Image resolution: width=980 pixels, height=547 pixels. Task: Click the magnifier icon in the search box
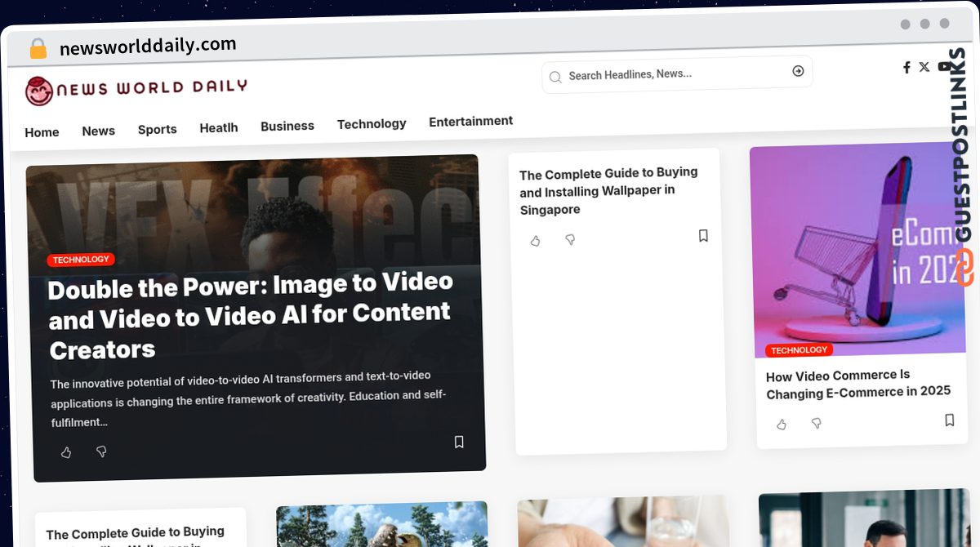click(555, 77)
